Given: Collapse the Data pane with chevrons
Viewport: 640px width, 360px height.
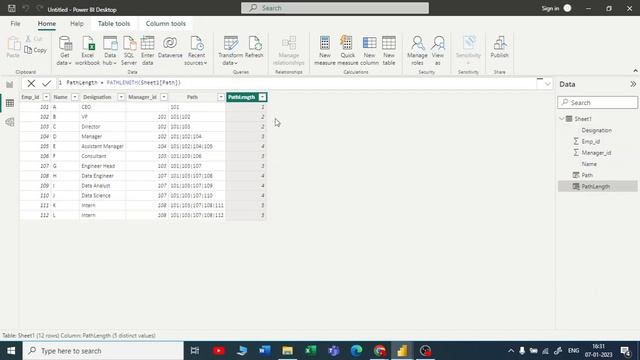Looking at the screenshot, I should [633, 84].
